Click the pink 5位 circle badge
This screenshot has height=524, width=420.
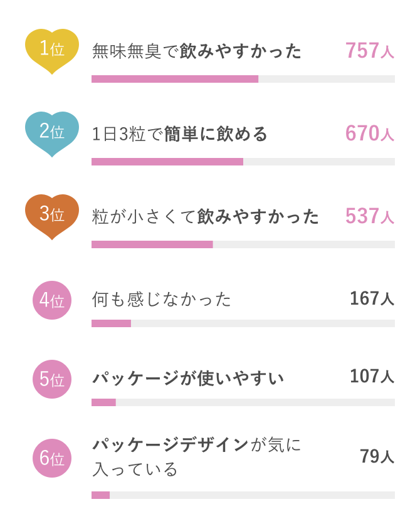pos(52,379)
